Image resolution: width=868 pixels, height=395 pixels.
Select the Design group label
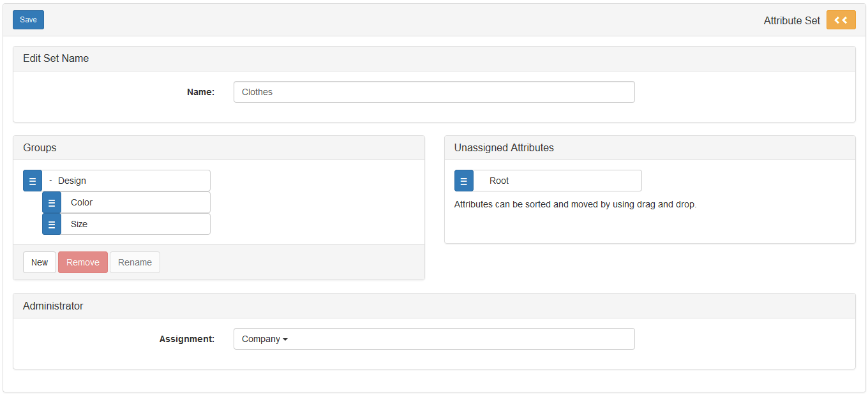coord(72,181)
